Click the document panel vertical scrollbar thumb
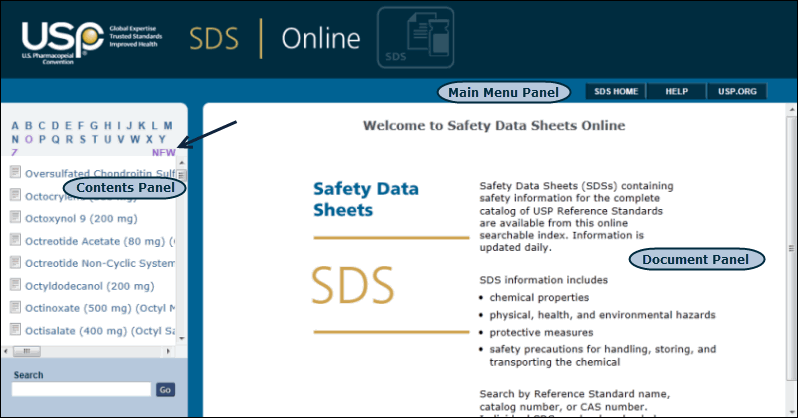This screenshot has height=418, width=798. (791, 248)
